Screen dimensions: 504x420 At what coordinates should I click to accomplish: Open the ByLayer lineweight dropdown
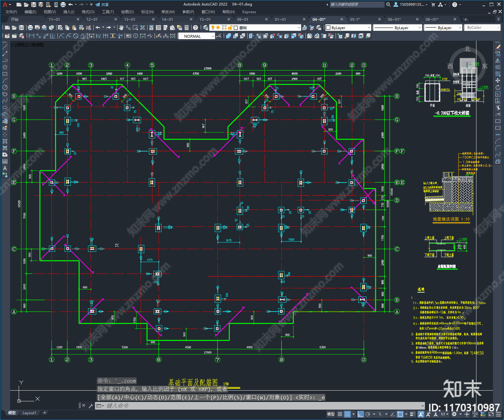(443, 28)
